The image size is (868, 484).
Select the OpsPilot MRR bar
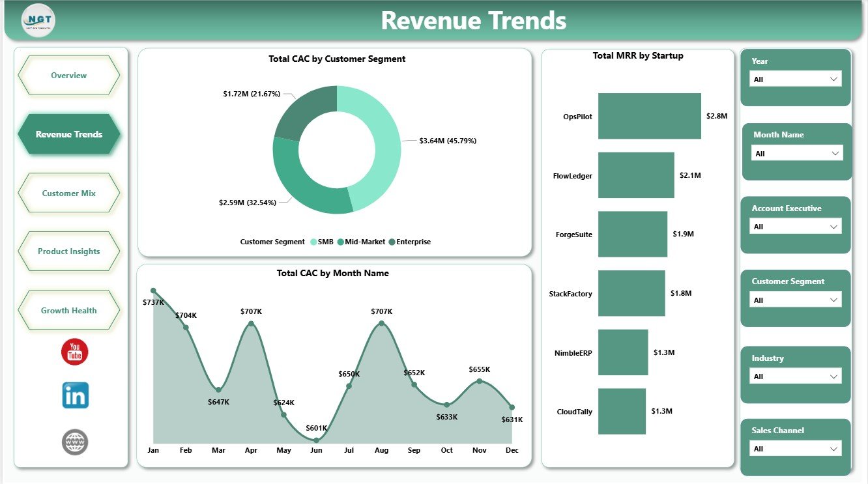[x=650, y=116]
